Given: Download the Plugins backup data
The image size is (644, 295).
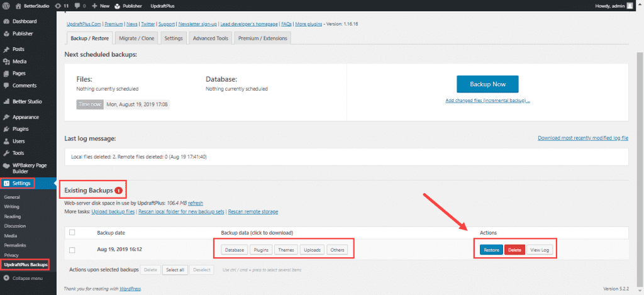Looking at the screenshot, I should 261,250.
